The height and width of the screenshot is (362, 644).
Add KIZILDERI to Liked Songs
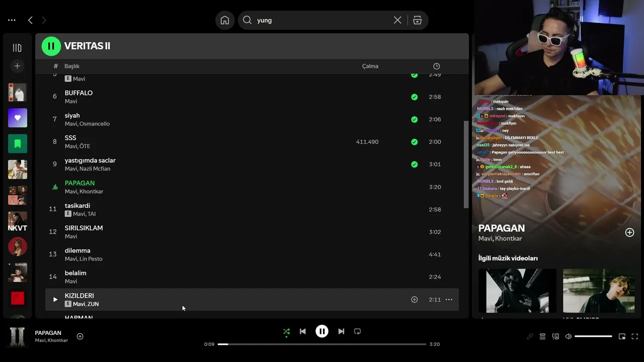(414, 300)
